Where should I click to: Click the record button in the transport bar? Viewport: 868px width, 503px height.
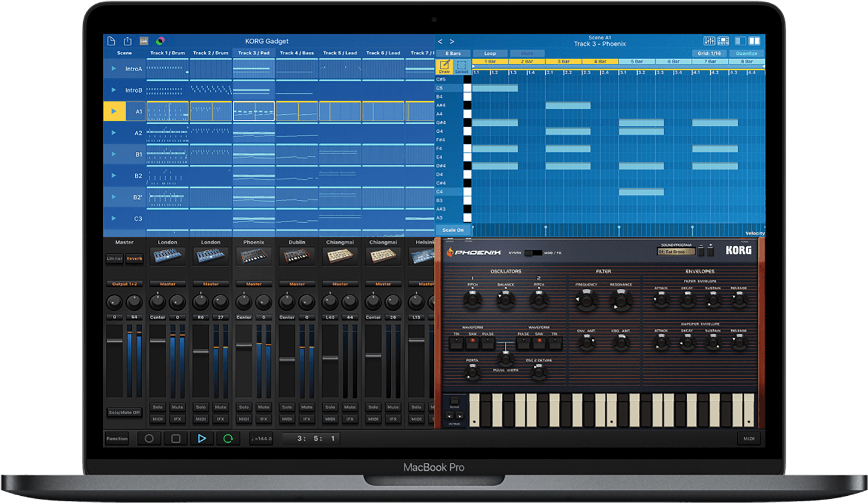pos(149,438)
